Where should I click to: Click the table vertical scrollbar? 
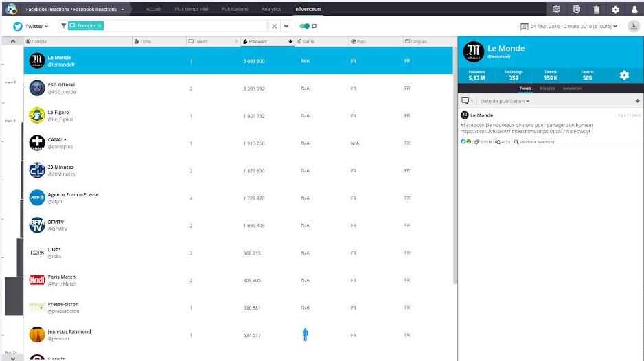455,165
